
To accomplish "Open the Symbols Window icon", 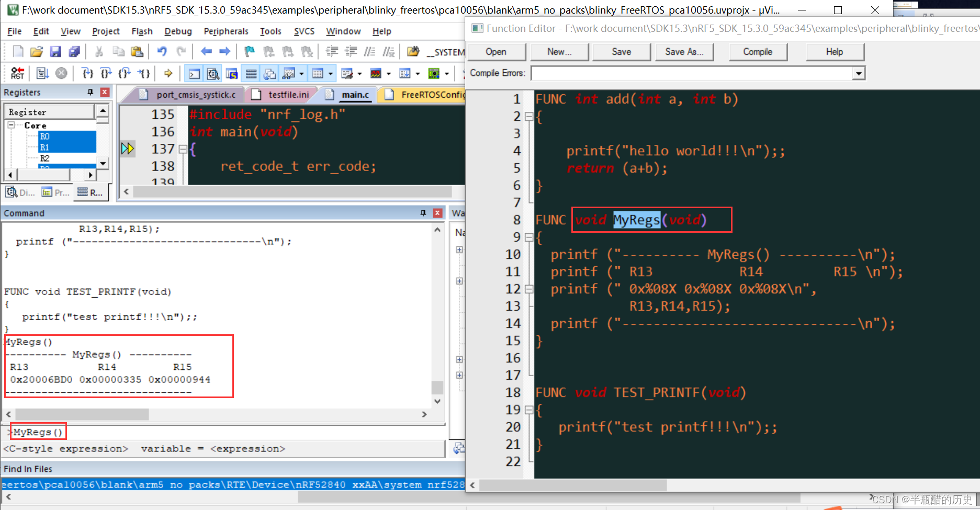I will coord(232,74).
